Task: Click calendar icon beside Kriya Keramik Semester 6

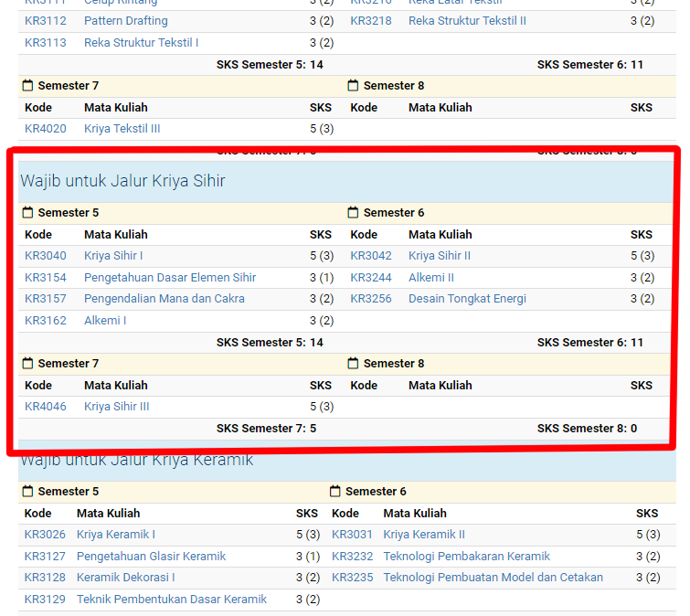Action: pyautogui.click(x=334, y=491)
